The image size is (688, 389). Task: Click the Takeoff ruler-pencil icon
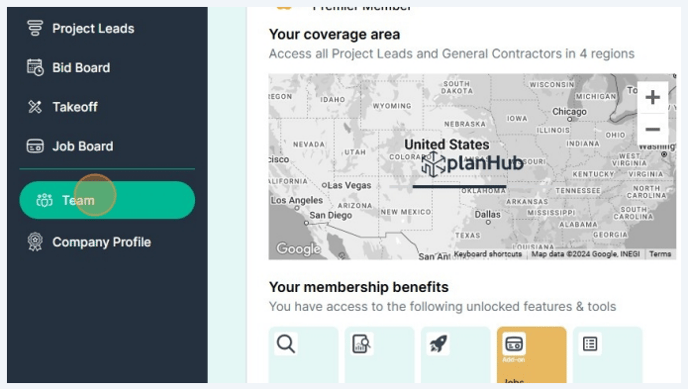pos(35,107)
